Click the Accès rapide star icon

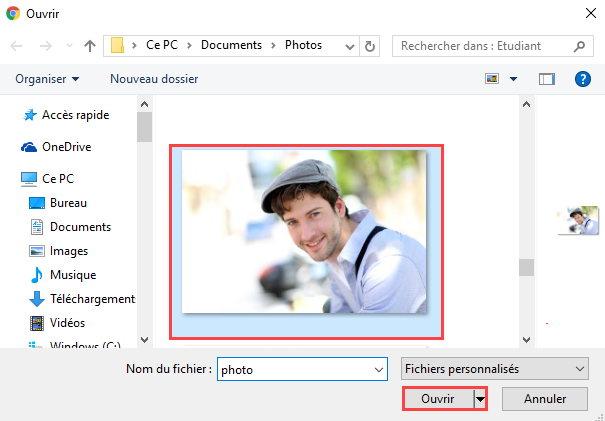click(29, 115)
